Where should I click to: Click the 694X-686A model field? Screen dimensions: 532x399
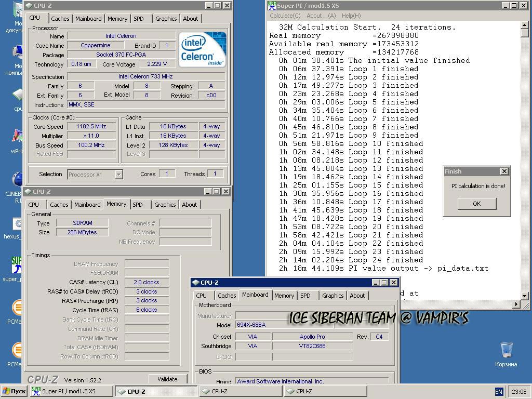click(285, 325)
